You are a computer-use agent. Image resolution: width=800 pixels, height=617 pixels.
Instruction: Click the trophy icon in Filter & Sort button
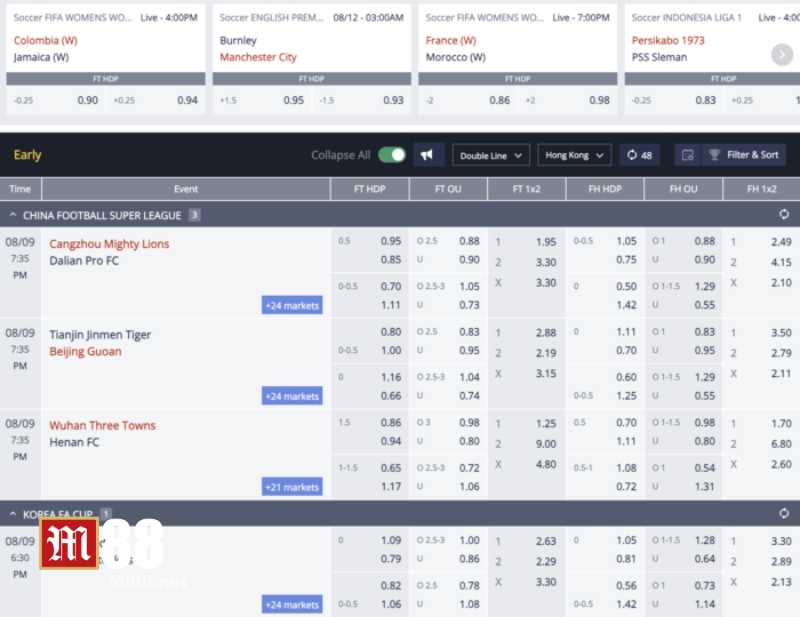(x=712, y=155)
